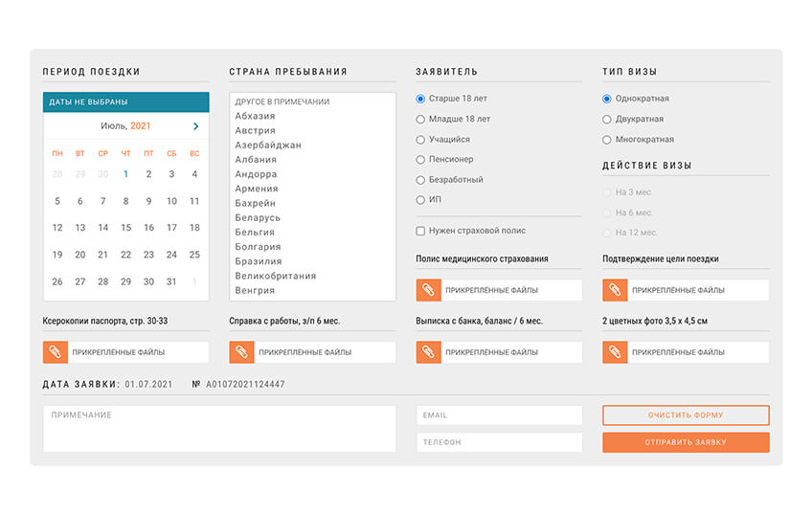Click paperclip icon for passport photocopies
The image size is (812, 514).
pyautogui.click(x=56, y=352)
